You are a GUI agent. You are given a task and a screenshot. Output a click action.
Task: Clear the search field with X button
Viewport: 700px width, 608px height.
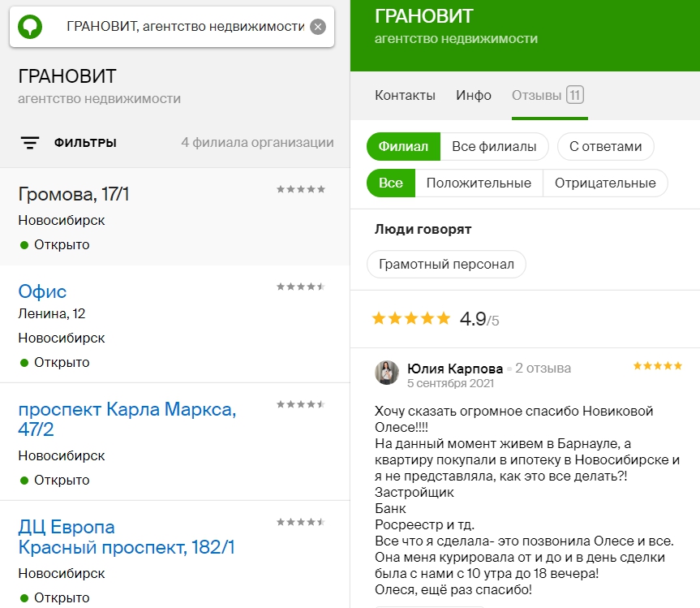tap(318, 27)
